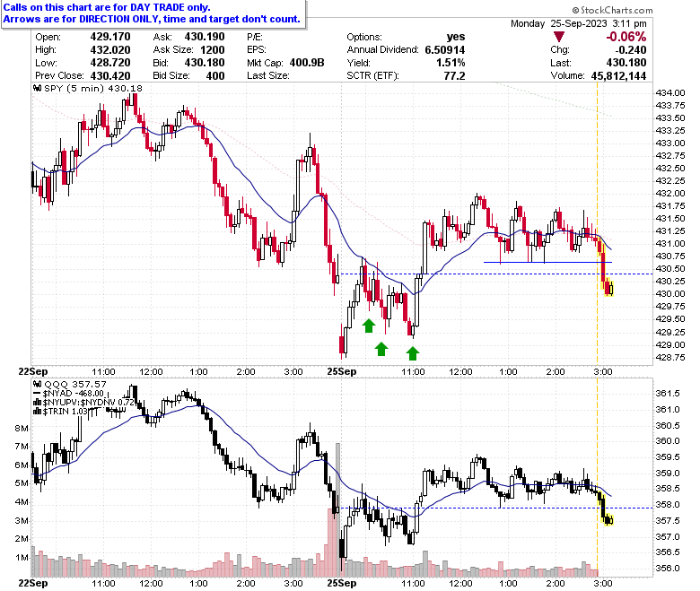Screen dimensions: 700x591
Task: Click the Last value 430.180 at right
Action: pos(626,63)
